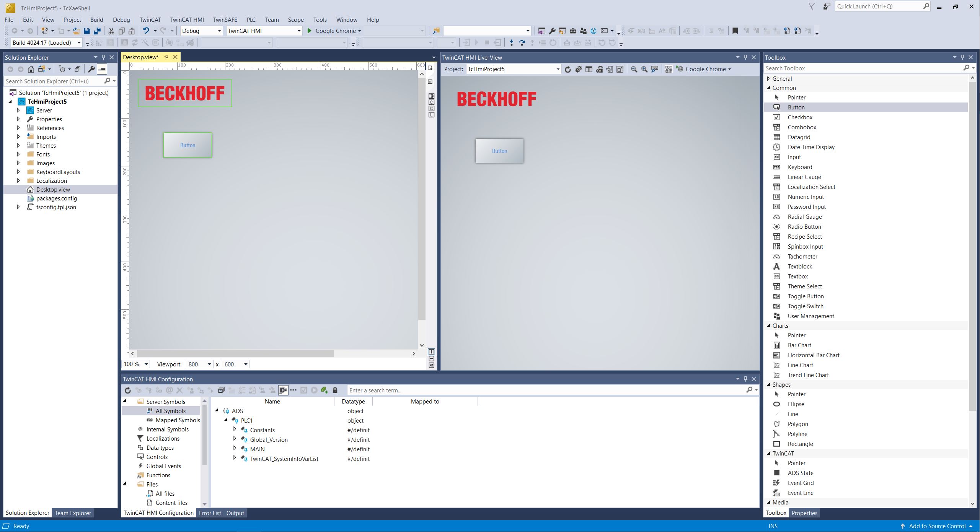Viewport: 980px width, 532px height.
Task: Click Live-View zoom in magnifier
Action: click(x=644, y=69)
